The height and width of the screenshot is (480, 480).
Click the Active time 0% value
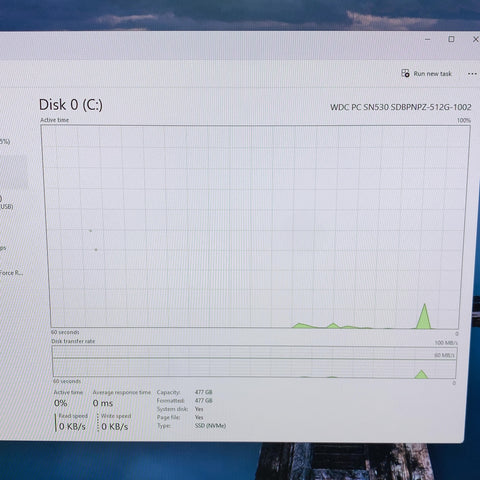[61, 403]
